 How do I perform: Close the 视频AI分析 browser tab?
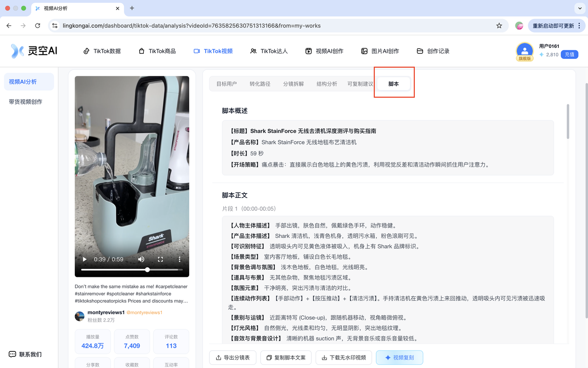(118, 8)
